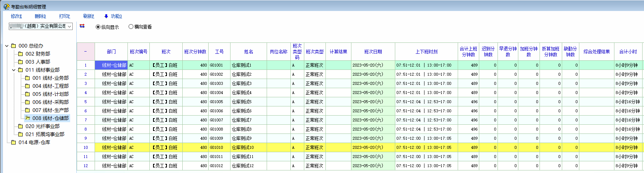Click the folder icon for 003 人事部
The width and height of the screenshot is (644, 173).
tap(20, 62)
